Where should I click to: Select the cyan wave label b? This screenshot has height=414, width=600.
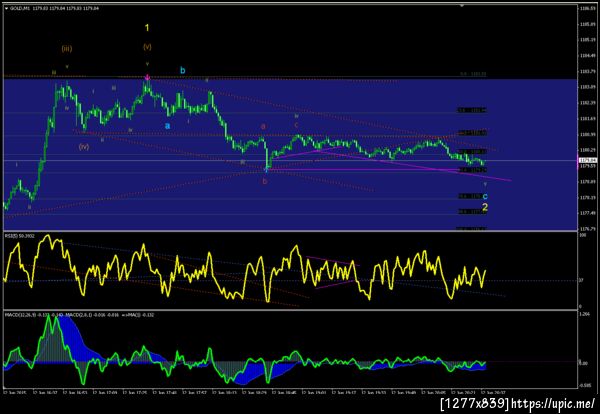[183, 70]
